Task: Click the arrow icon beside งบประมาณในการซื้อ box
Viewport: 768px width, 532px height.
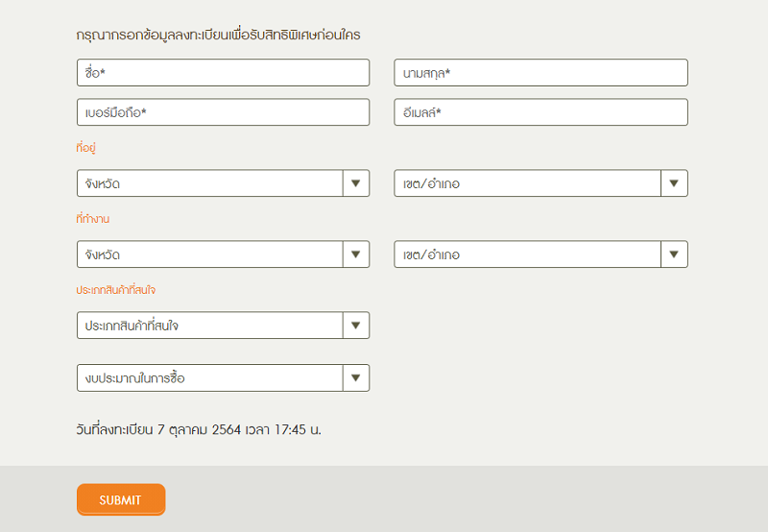Action: coord(356,377)
